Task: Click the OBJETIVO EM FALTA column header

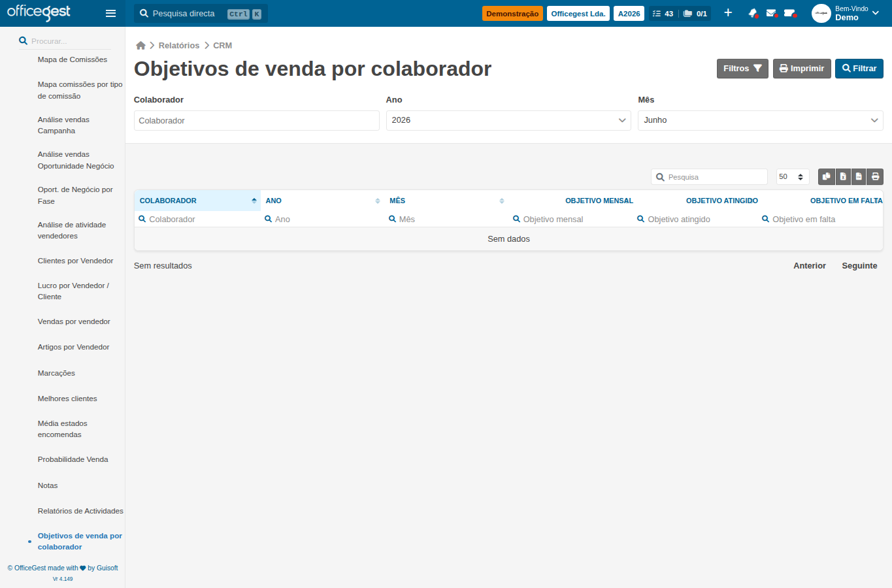Action: (846, 201)
